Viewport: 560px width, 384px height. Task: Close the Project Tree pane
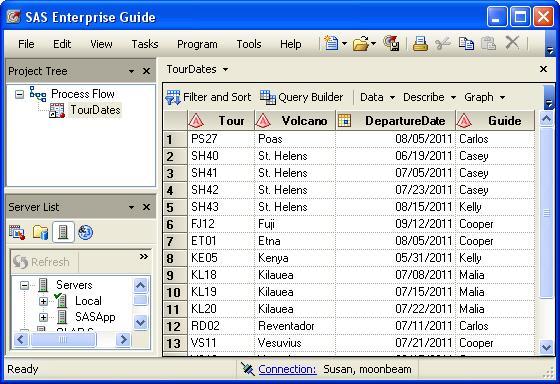point(146,71)
